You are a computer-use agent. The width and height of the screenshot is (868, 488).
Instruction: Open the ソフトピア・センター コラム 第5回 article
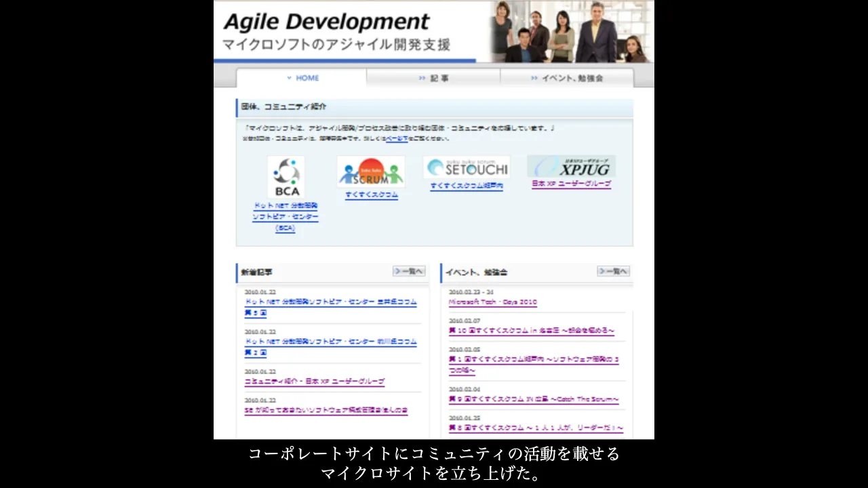pos(330,308)
